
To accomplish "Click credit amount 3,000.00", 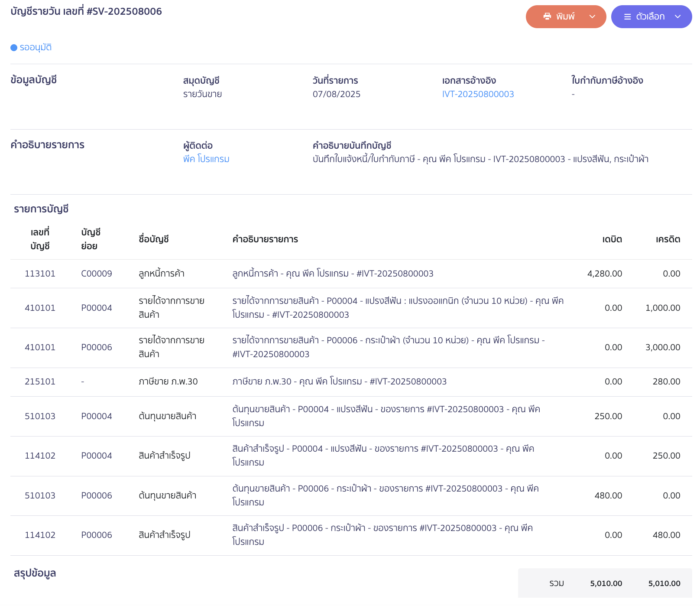I will (x=663, y=347).
